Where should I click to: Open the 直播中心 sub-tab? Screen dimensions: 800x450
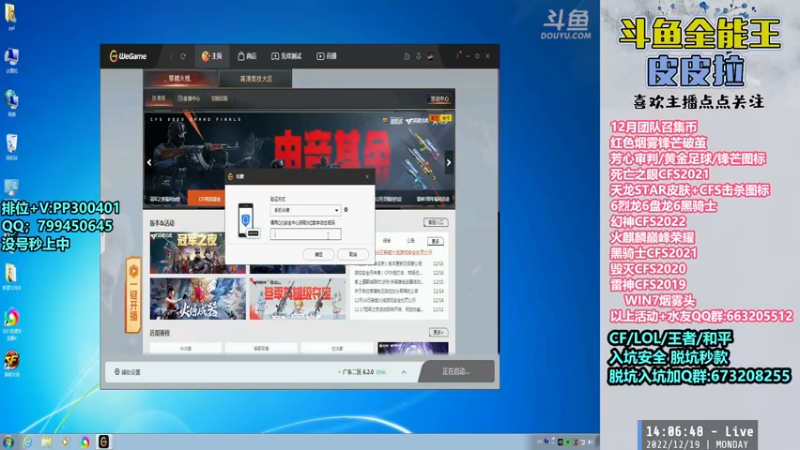point(189,98)
